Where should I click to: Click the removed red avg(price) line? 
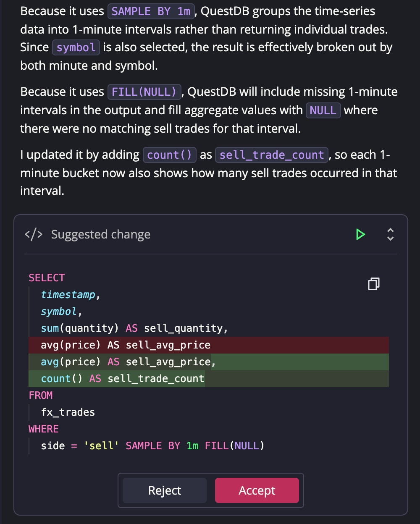[209, 345]
